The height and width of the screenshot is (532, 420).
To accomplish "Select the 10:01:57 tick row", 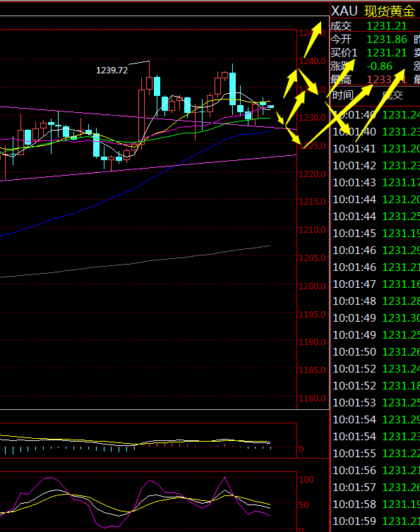I will point(376,488).
